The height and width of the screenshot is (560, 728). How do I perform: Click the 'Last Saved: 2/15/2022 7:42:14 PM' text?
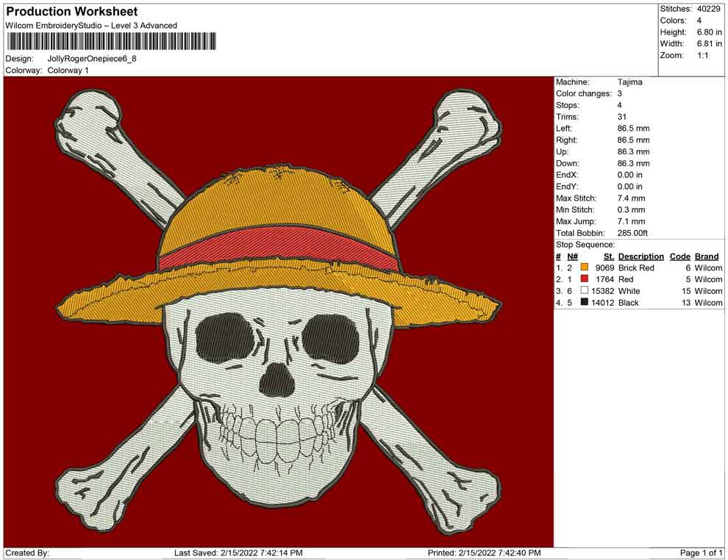[239, 553]
